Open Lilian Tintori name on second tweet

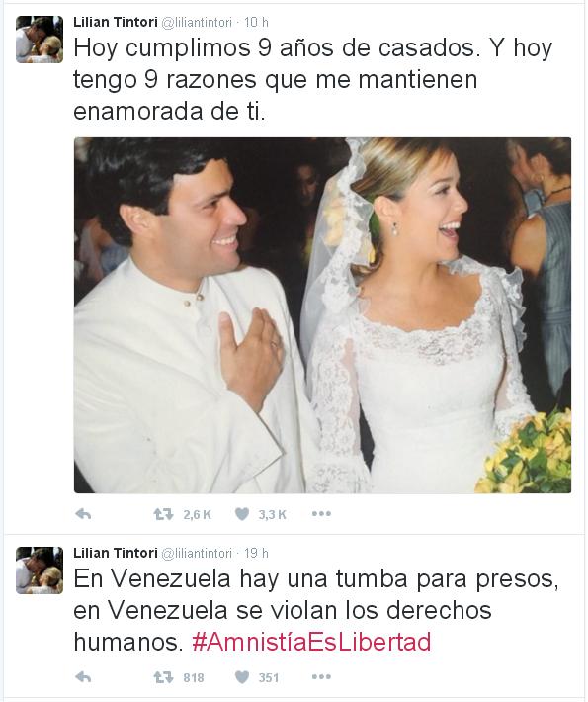(116, 553)
